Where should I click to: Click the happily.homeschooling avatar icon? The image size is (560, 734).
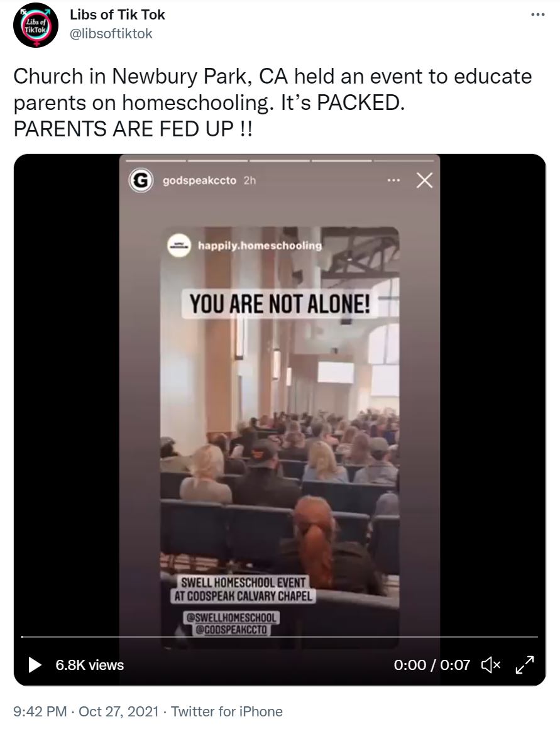pos(179,245)
